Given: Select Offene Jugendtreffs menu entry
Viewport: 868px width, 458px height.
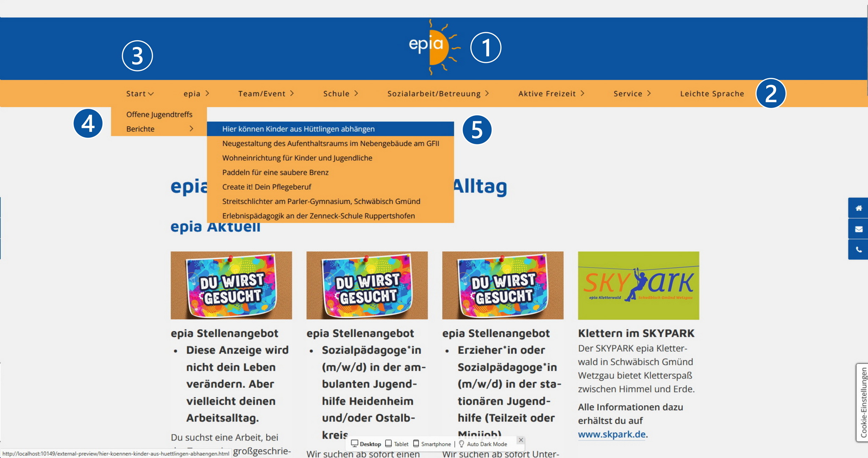Looking at the screenshot, I should coord(159,114).
